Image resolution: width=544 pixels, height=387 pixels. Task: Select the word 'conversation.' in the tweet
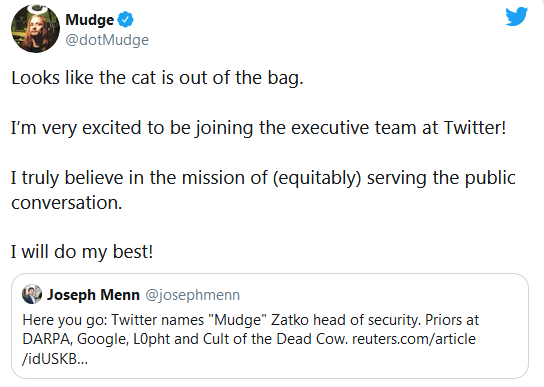tap(67, 202)
